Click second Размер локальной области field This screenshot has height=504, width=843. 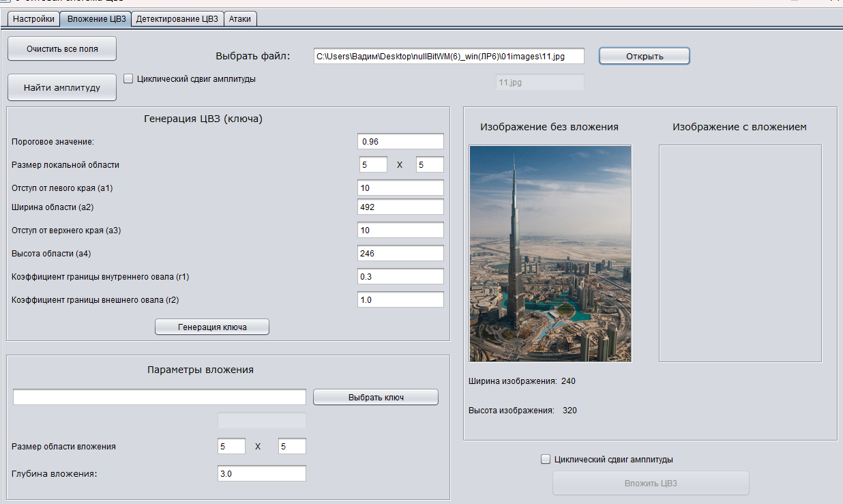tap(430, 164)
